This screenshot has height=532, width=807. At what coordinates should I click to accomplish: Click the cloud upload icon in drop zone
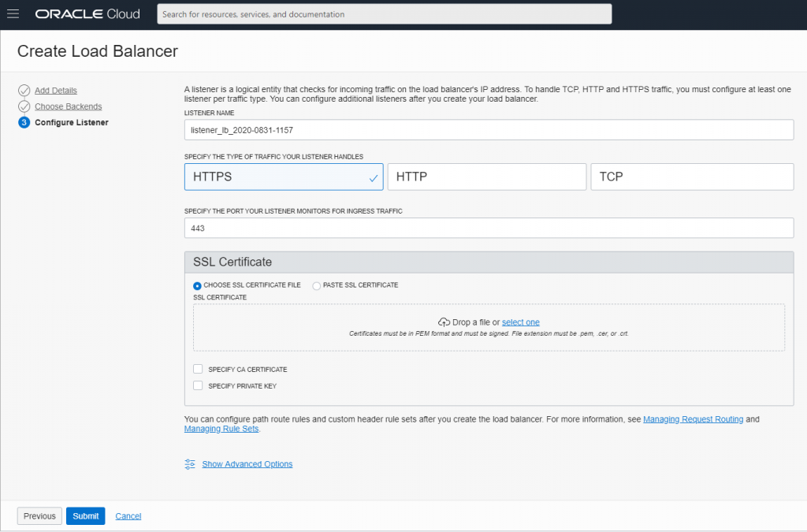coord(444,322)
